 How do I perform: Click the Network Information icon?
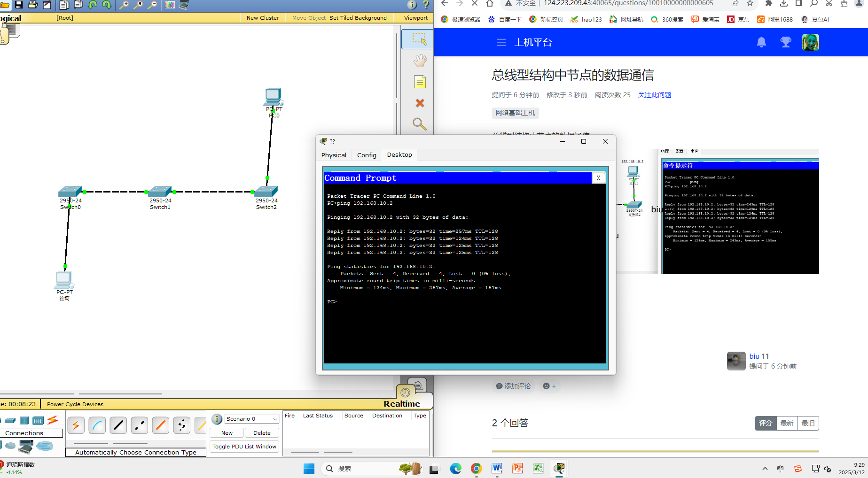(x=412, y=5)
